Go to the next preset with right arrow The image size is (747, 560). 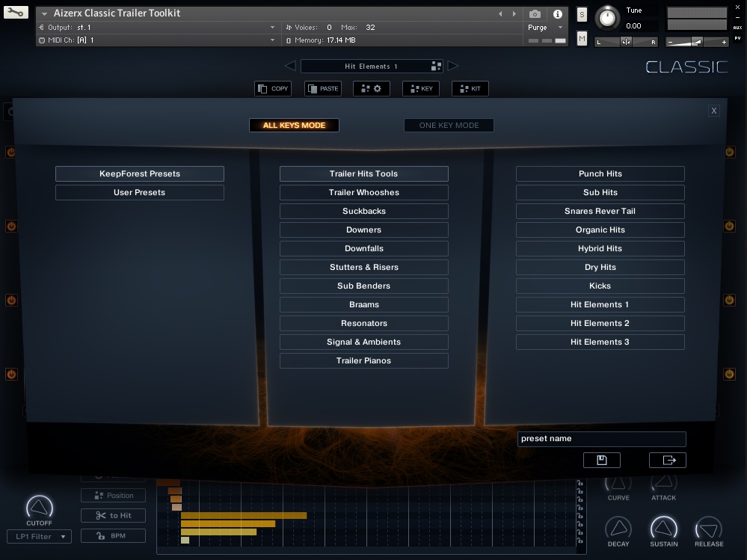point(453,67)
